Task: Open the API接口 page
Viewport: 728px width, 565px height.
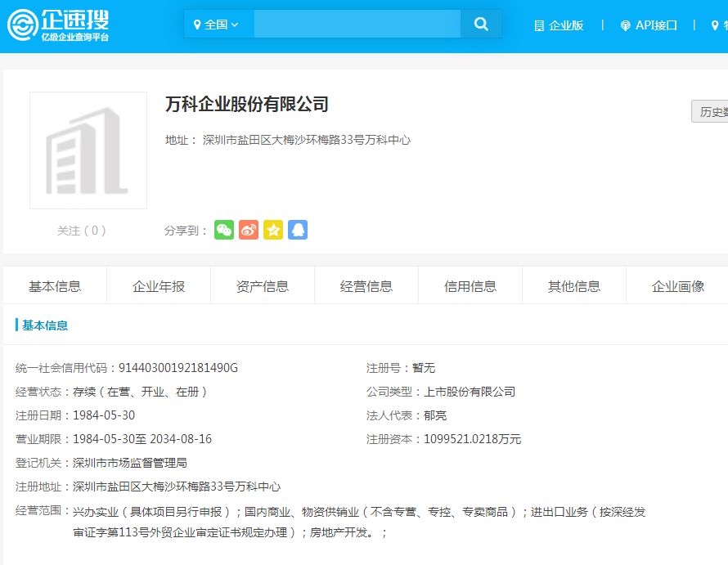Action: [654, 25]
